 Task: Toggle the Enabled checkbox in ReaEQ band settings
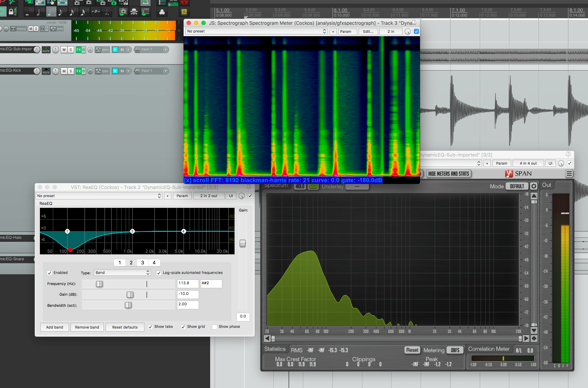pyautogui.click(x=49, y=272)
